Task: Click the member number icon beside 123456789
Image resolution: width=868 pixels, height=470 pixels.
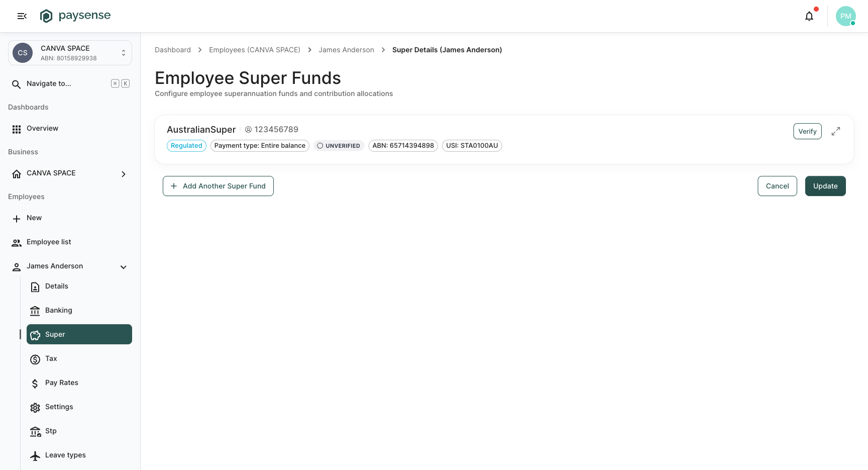Action: 248,130
